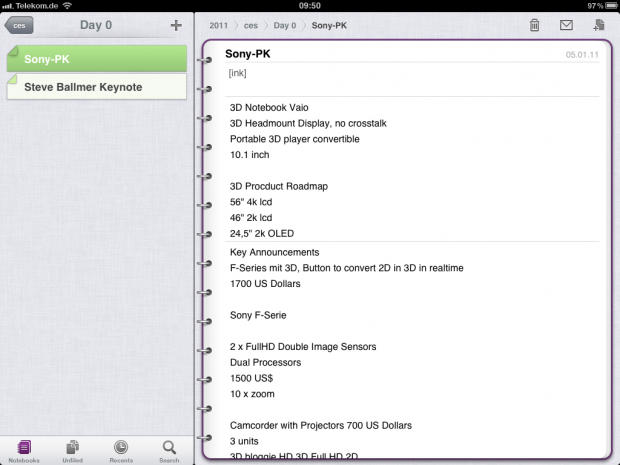This screenshot has height=465, width=620.
Task: Email the note via envelope icon
Action: (x=566, y=25)
